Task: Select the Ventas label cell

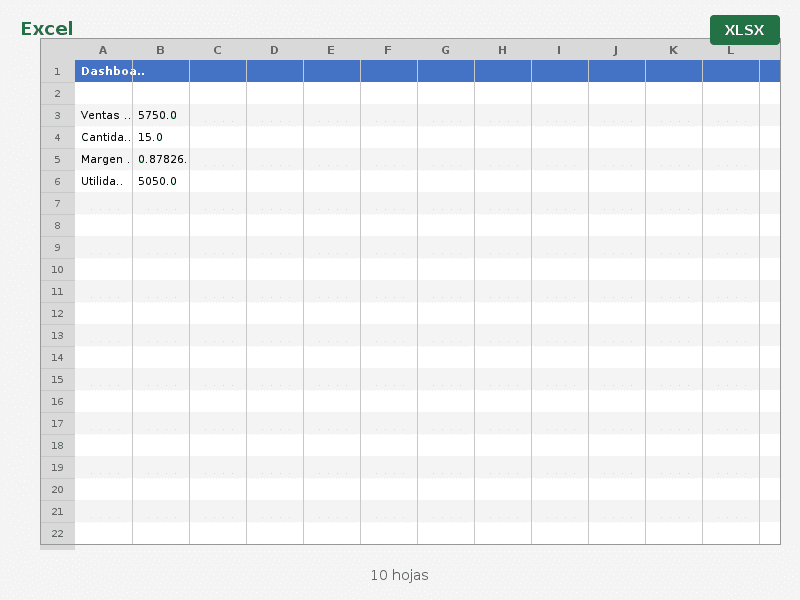Action: [104, 115]
